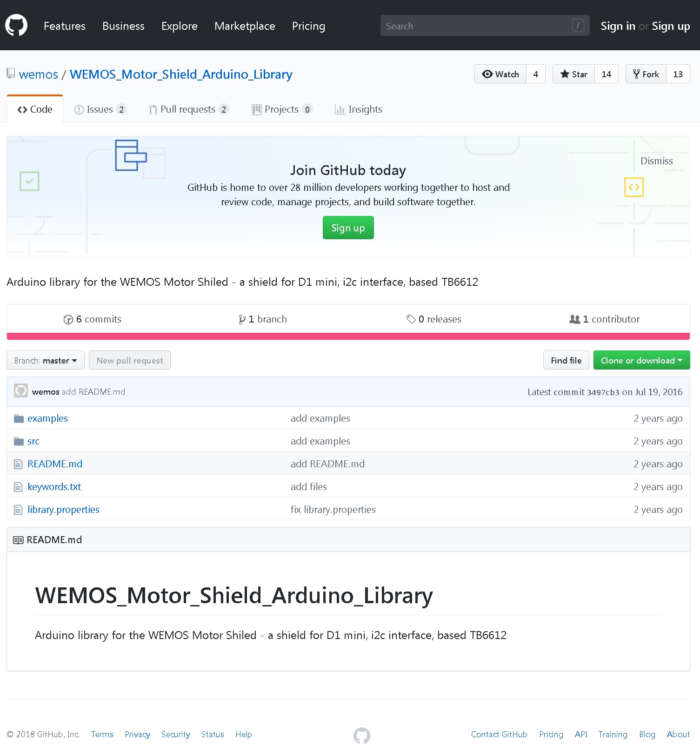View the 1 contributor page
700x747 pixels.
point(604,319)
